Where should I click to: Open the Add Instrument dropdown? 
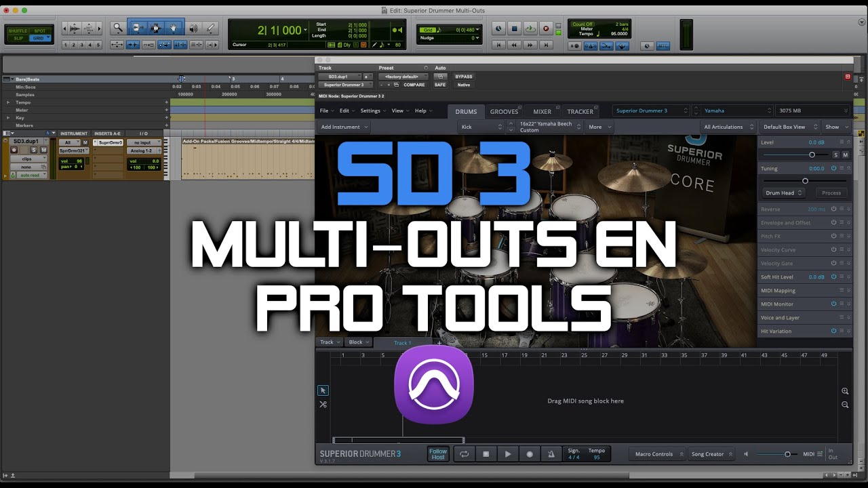point(344,127)
